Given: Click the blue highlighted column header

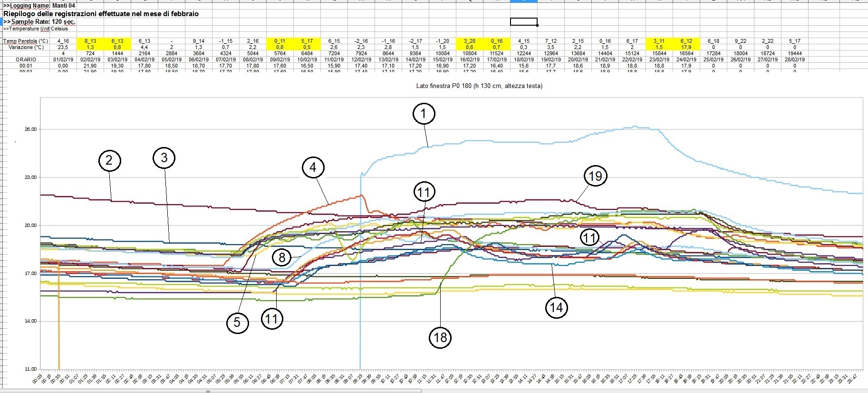Looking at the screenshot, I should tap(523, 1).
